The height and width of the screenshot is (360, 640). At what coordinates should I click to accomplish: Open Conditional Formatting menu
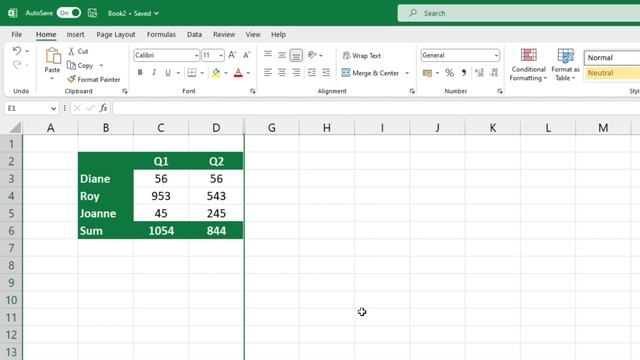click(528, 65)
